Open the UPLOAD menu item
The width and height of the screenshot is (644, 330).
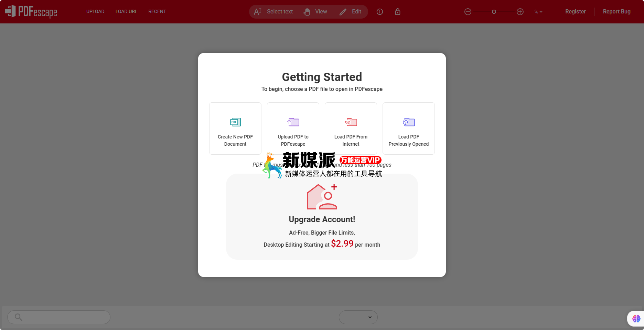95,11
